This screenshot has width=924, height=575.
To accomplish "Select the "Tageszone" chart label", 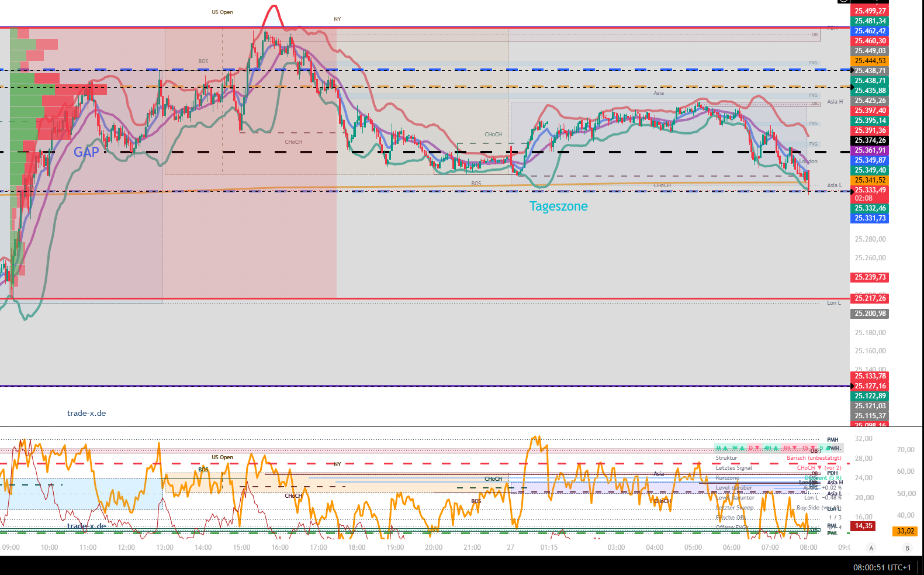I will pyautogui.click(x=559, y=206).
